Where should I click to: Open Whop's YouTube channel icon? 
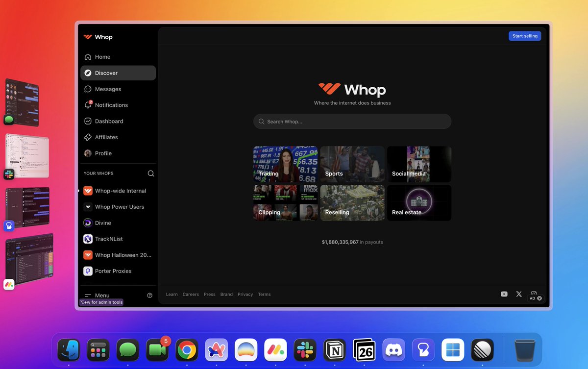click(x=504, y=294)
